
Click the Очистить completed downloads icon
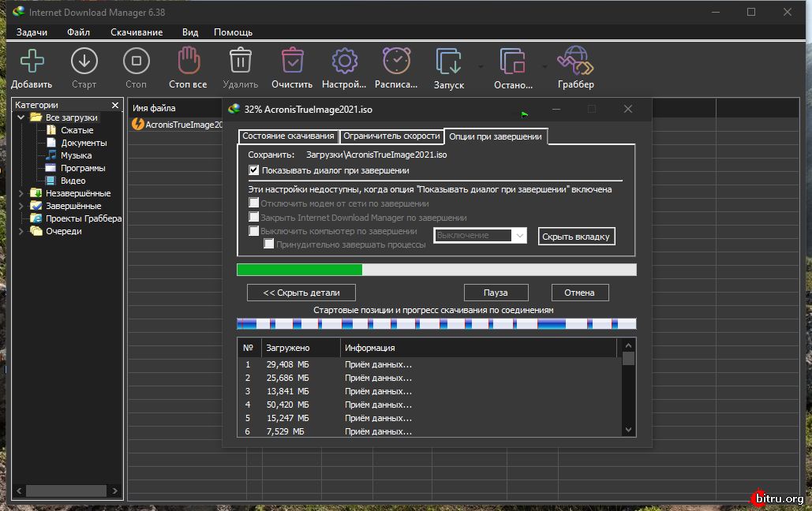tap(293, 61)
